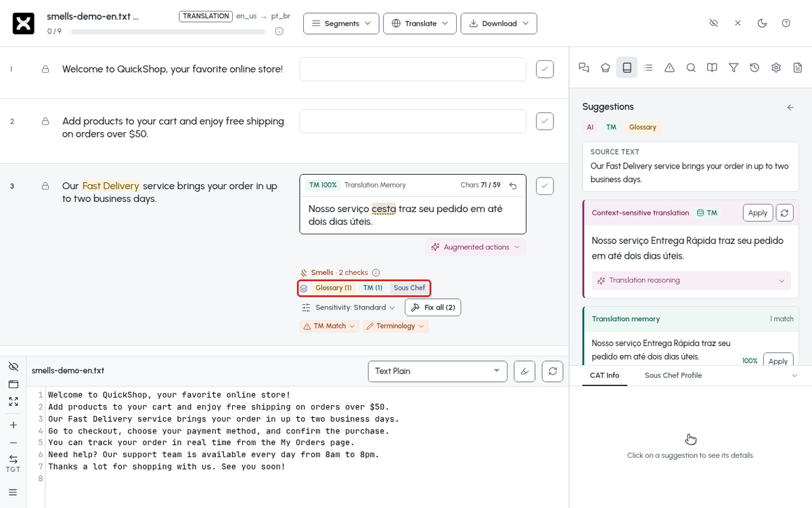Expand the TM Match smell tag

click(x=330, y=326)
